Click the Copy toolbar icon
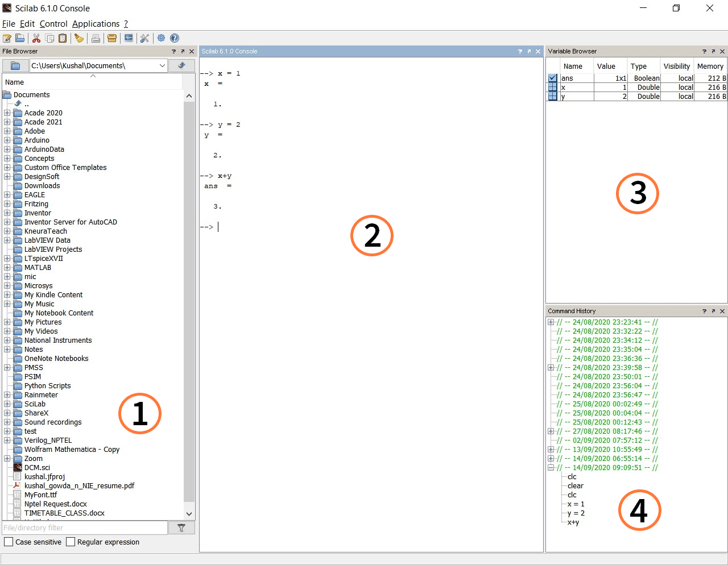 pyautogui.click(x=49, y=38)
